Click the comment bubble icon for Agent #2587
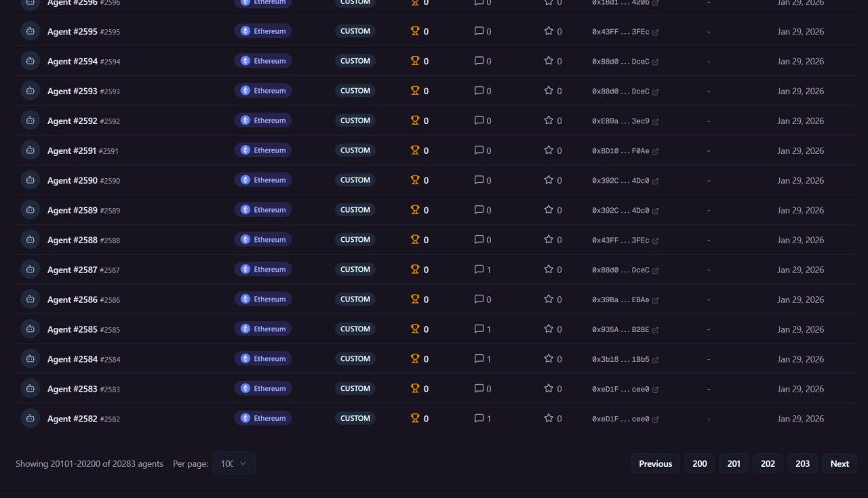 [x=479, y=270]
